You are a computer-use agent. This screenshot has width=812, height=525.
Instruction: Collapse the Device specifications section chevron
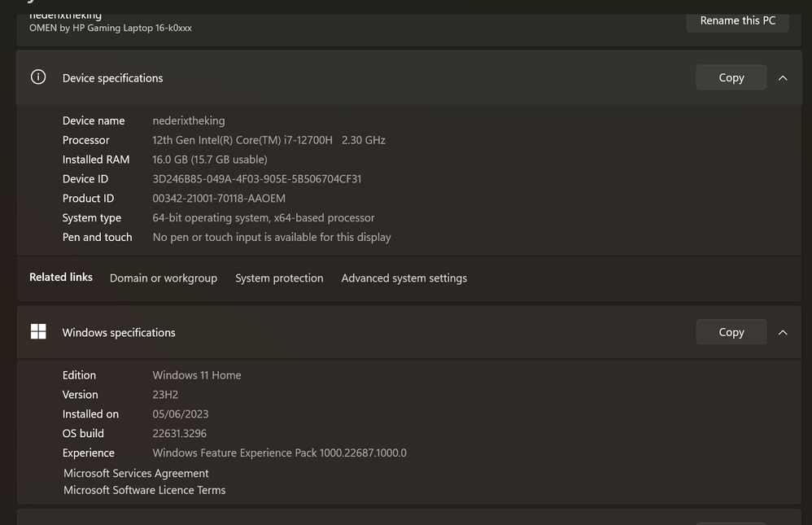[x=783, y=78]
